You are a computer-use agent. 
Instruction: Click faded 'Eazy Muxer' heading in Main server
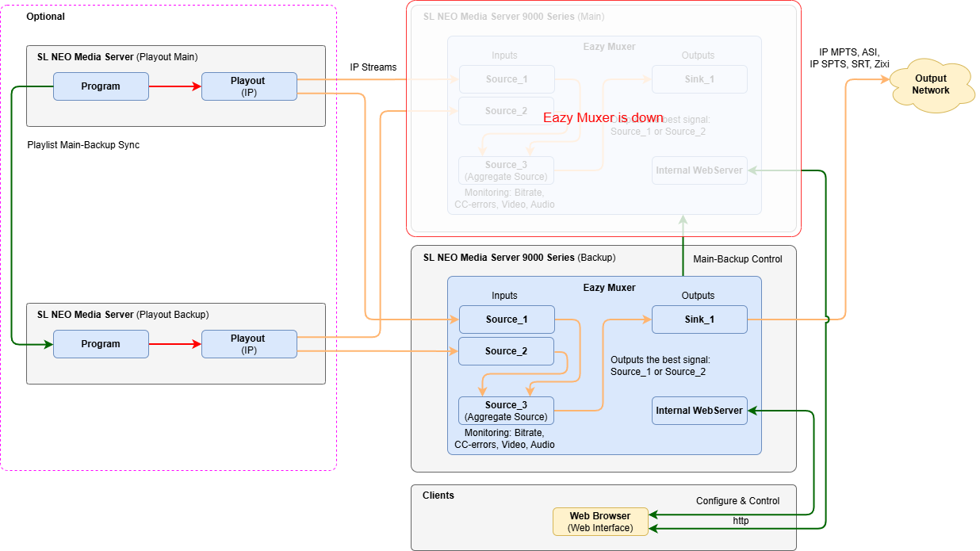(609, 47)
